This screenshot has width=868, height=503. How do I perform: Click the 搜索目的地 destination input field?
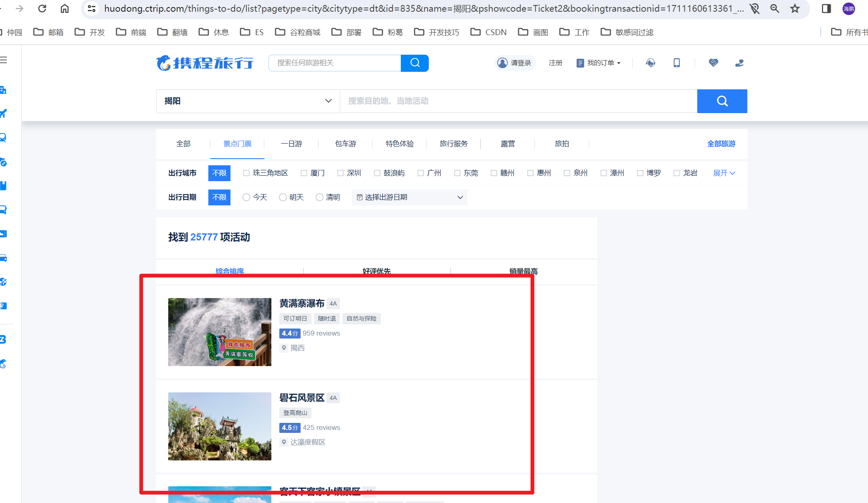tap(518, 101)
